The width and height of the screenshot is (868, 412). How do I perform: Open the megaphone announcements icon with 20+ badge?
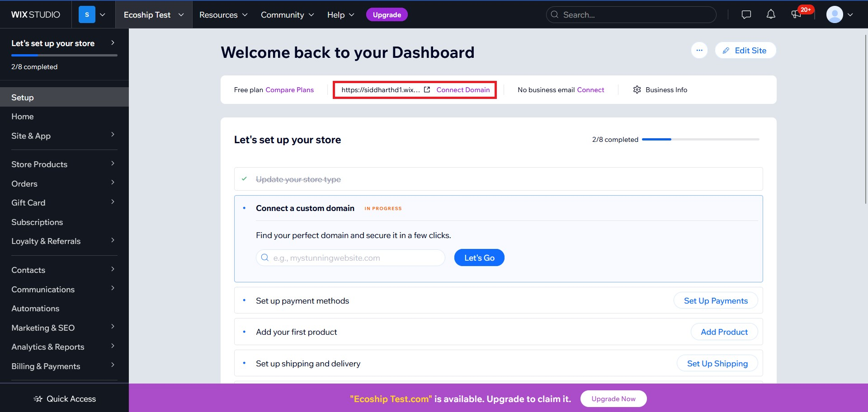[x=796, y=14]
